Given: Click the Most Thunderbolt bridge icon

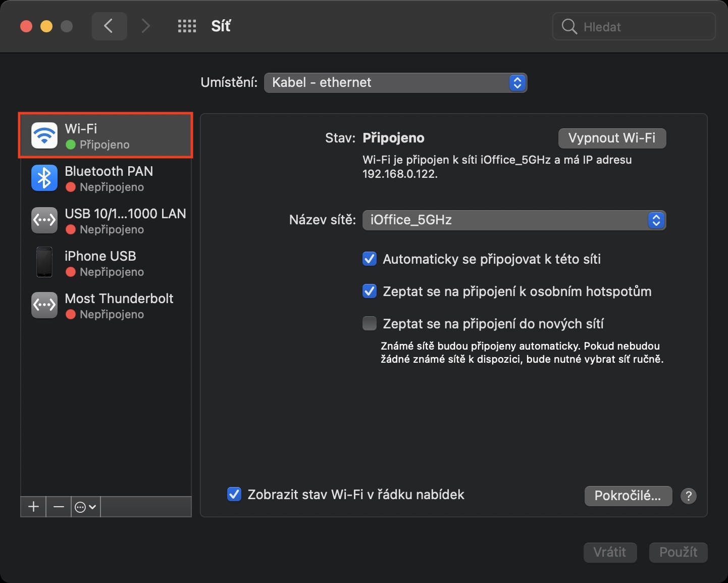Looking at the screenshot, I should pos(44,305).
